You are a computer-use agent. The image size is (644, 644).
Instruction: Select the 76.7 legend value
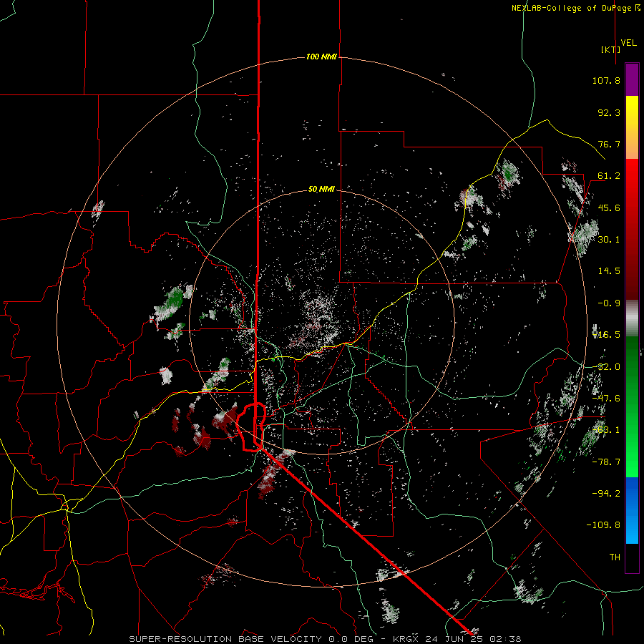coord(609,144)
